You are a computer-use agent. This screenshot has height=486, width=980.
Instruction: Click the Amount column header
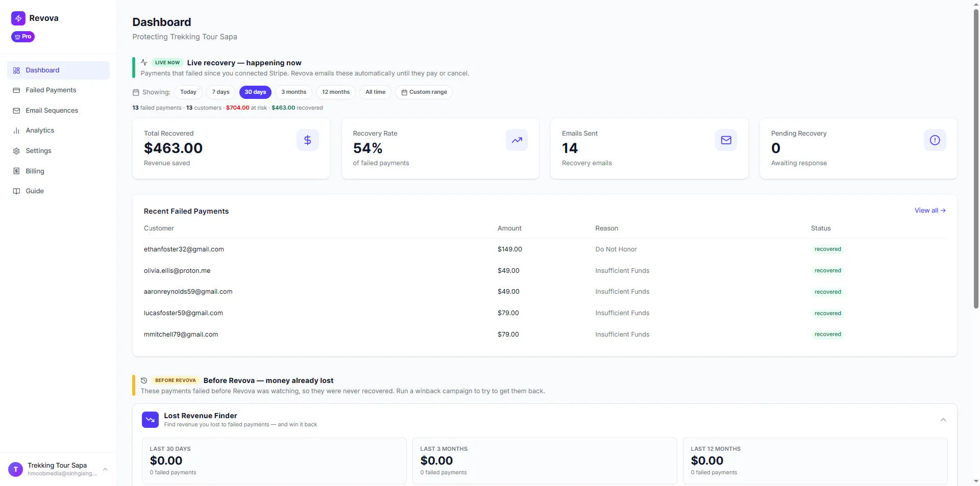click(509, 228)
